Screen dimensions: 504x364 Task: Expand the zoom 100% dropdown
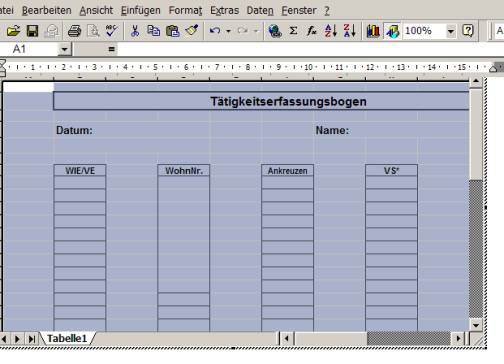[x=450, y=31]
